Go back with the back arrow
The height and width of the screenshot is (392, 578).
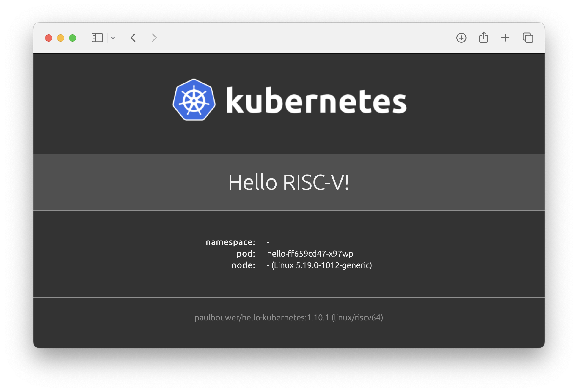coord(133,38)
